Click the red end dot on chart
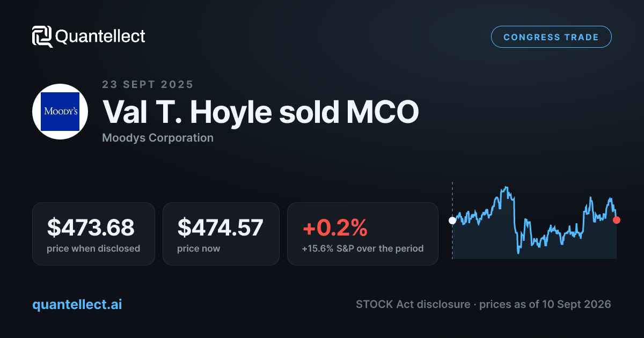The image size is (644, 338). point(617,220)
